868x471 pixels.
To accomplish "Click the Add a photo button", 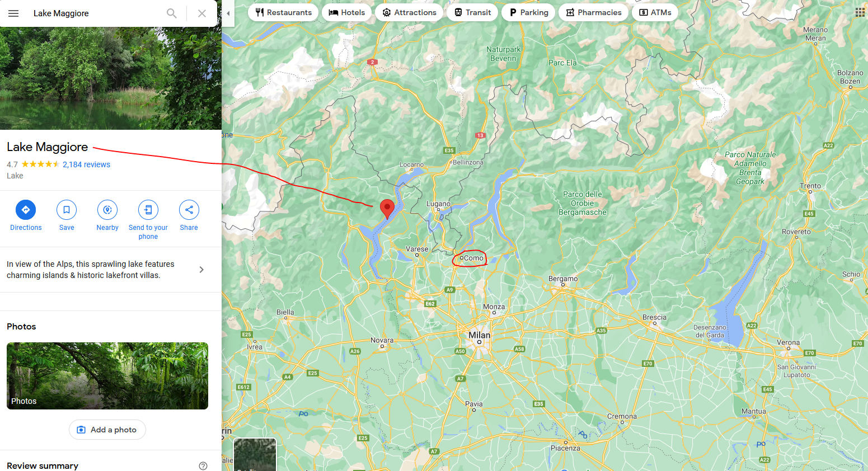I will click(107, 430).
